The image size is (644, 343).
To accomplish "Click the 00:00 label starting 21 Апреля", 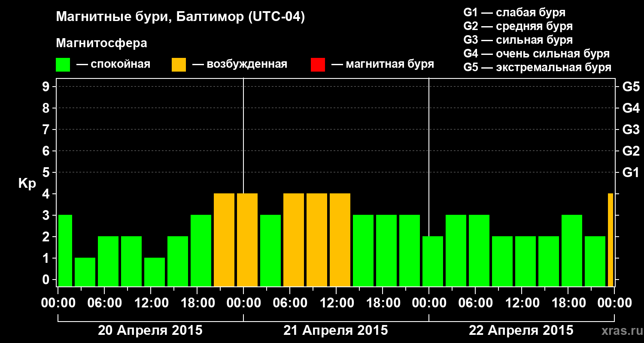I will point(243,303).
